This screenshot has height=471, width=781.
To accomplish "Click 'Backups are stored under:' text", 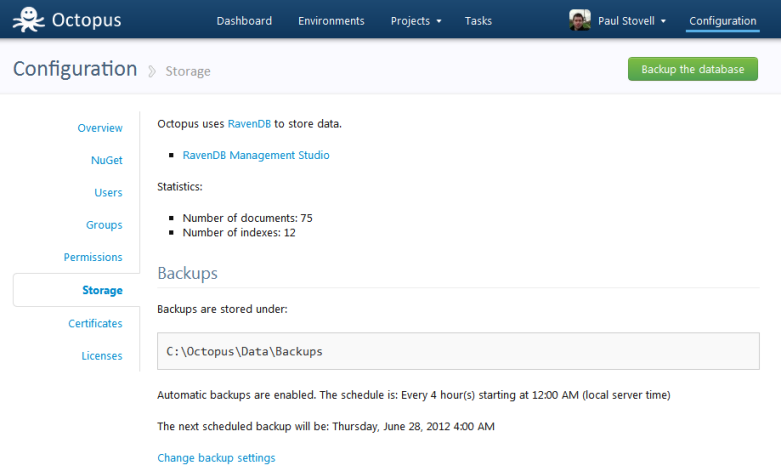I will (x=222, y=309).
